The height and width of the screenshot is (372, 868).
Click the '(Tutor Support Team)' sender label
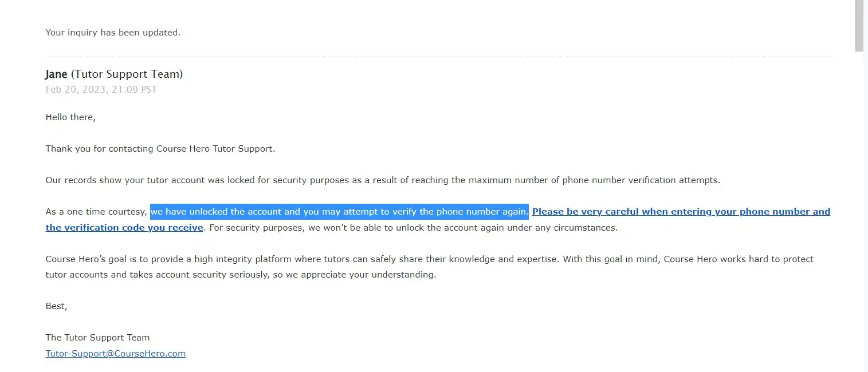127,74
